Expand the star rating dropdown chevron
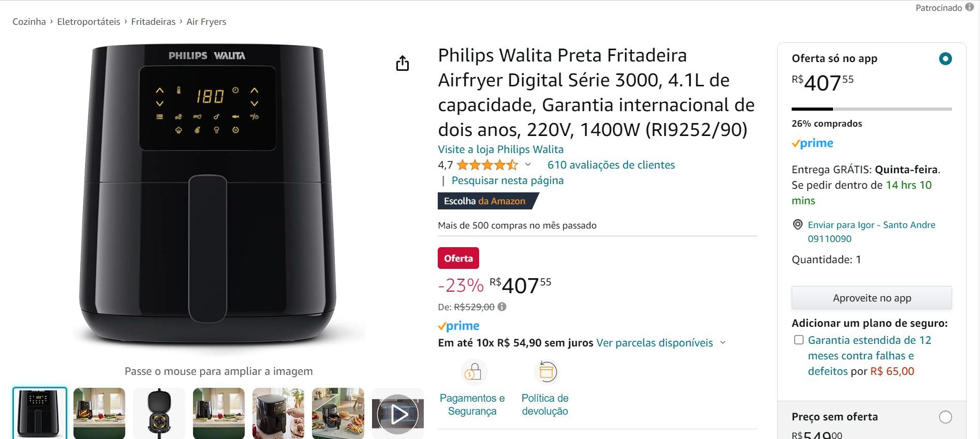Viewport: 980px width, 439px height. pos(528,164)
